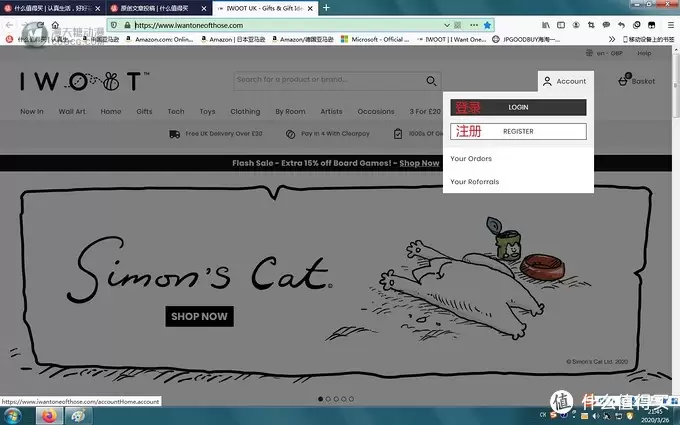
Task: Click the black square extension icon
Action: click(651, 25)
